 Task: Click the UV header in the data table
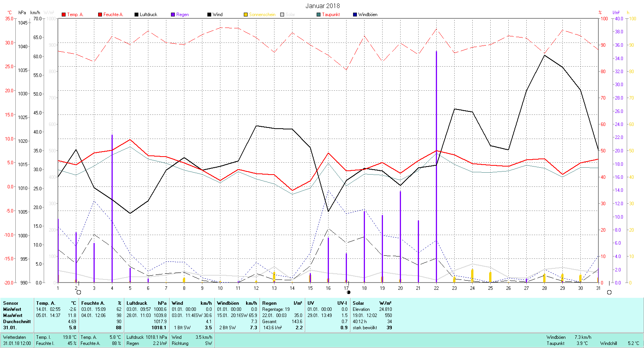tap(310, 303)
